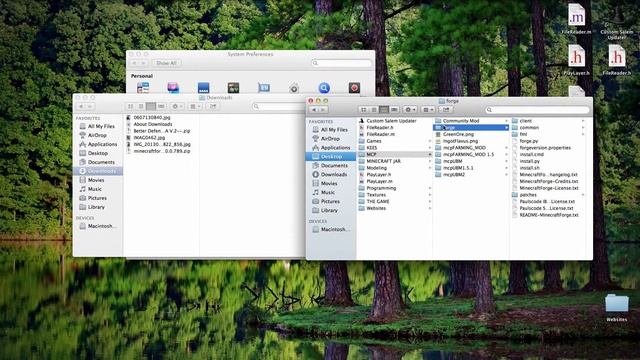
Task: Select MinecraftForge-Credits.txt file
Action: click(548, 181)
